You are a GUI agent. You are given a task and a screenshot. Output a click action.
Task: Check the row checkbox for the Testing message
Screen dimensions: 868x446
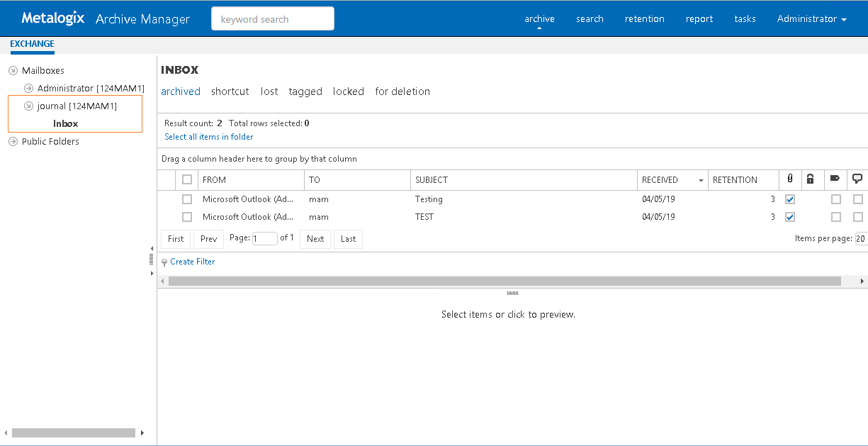[187, 199]
